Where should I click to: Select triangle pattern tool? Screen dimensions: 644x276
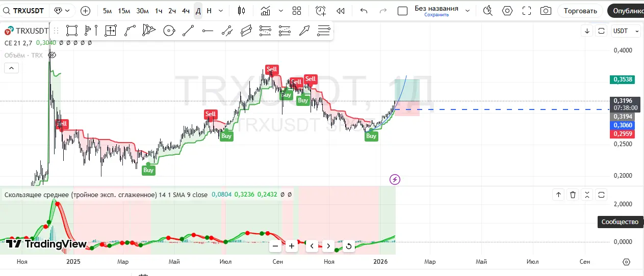point(148,31)
